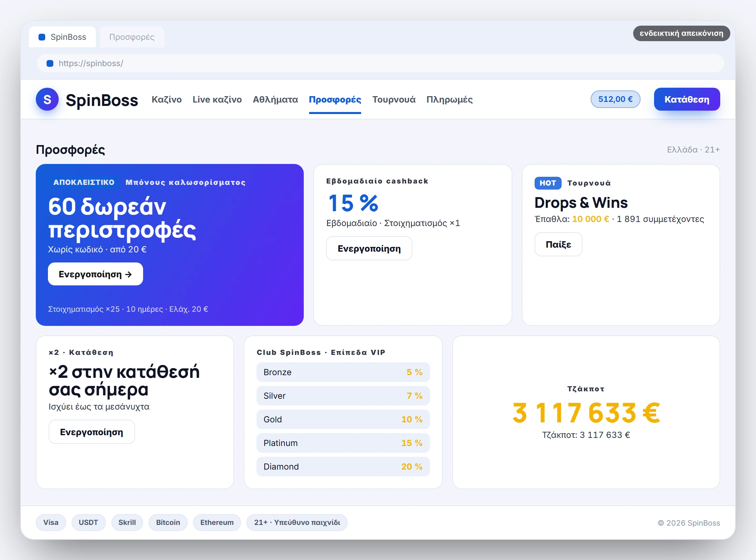Click the Στοιχηματισμός ×25 terms line

pyautogui.click(x=128, y=309)
